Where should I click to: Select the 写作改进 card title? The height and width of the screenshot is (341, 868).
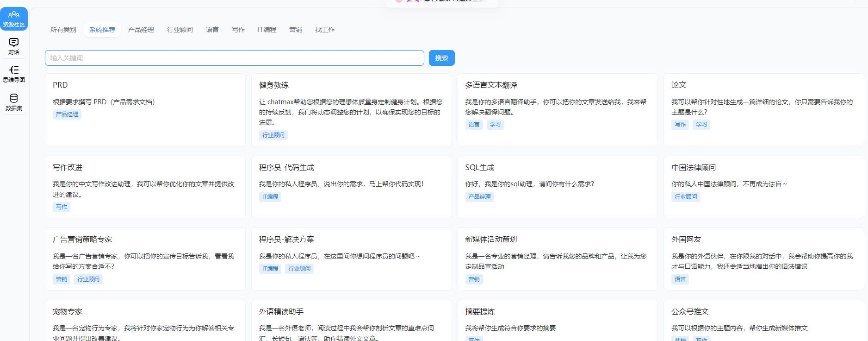[68, 167]
